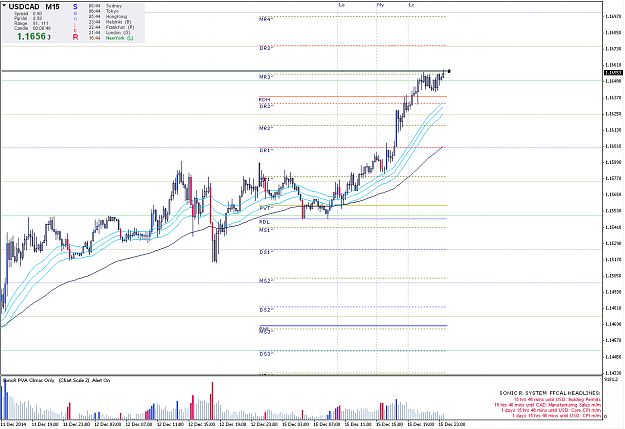Click the DR2 pivot level label
This screenshot has height=429, width=625.
pos(266,106)
